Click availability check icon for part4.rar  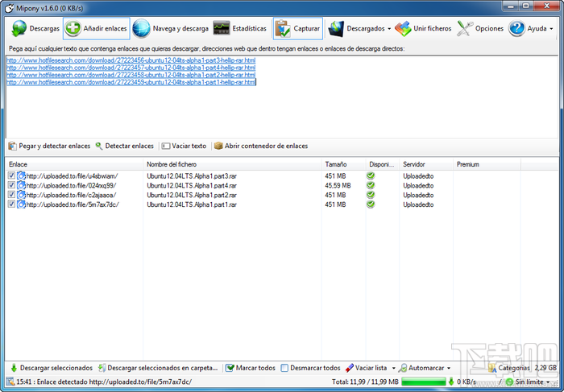tap(371, 185)
